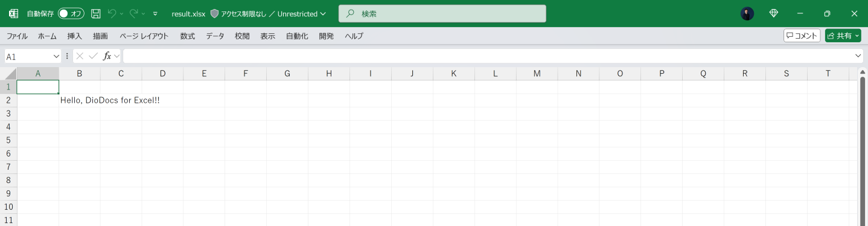This screenshot has height=226, width=868.
Task: Click the Name Box showing A1
Action: tap(28, 56)
